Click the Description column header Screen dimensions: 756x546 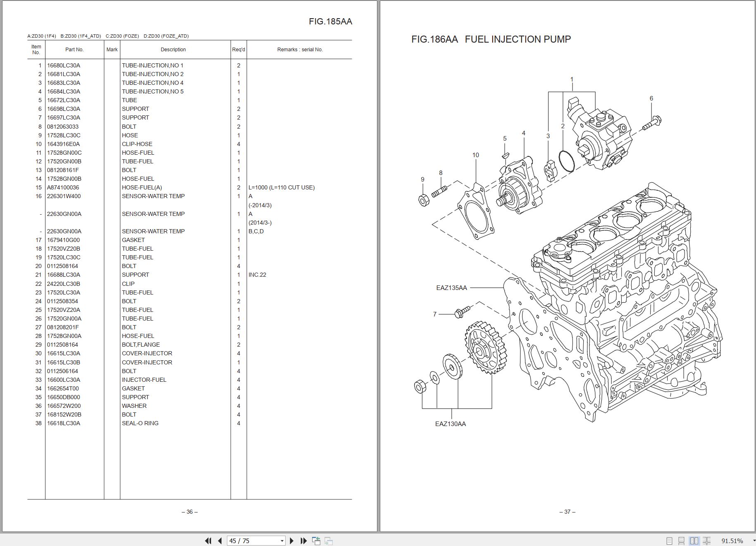[x=173, y=50]
